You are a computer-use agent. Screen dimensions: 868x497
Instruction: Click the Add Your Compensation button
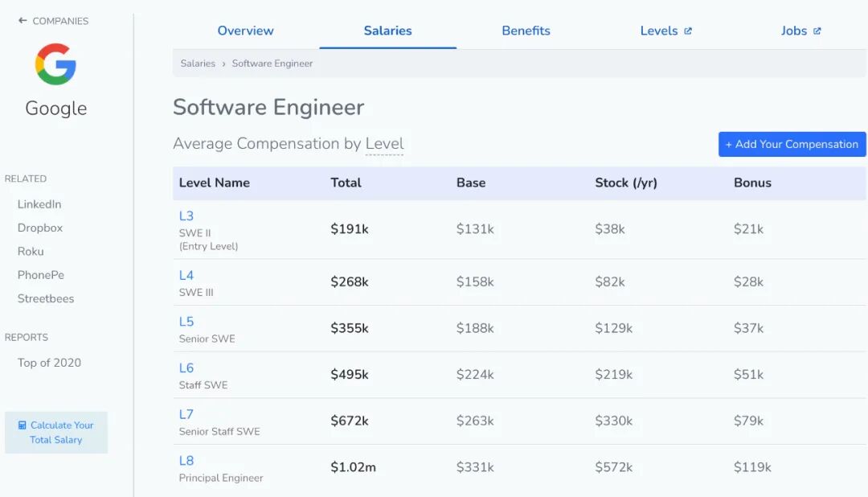(x=792, y=144)
